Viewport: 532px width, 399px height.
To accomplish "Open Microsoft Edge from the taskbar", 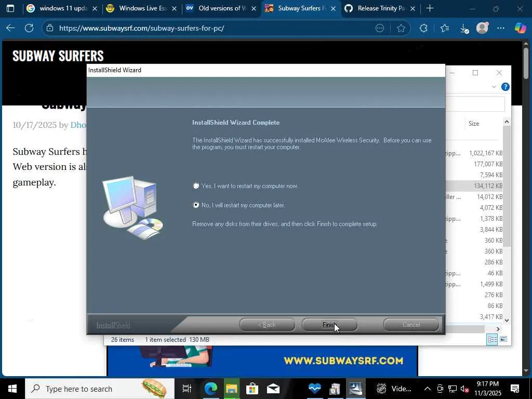I will (210, 389).
